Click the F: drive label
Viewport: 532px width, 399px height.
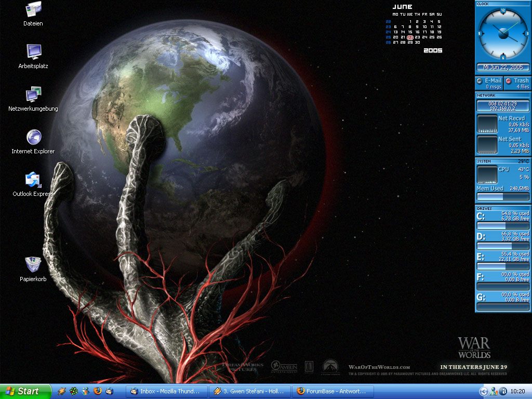[x=481, y=277]
